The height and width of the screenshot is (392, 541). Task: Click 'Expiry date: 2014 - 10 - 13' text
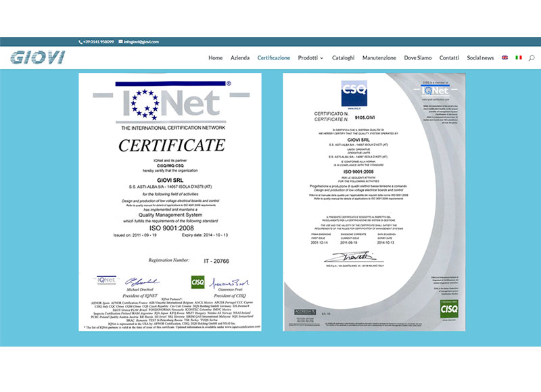coord(205,235)
